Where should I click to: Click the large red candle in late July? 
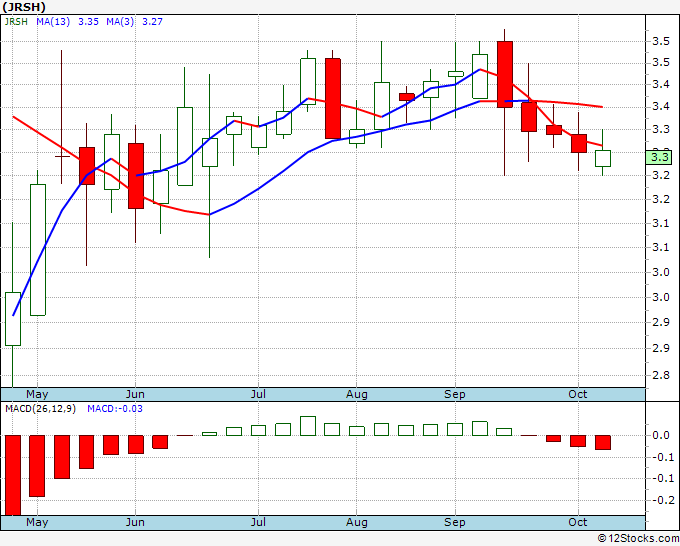(x=333, y=98)
